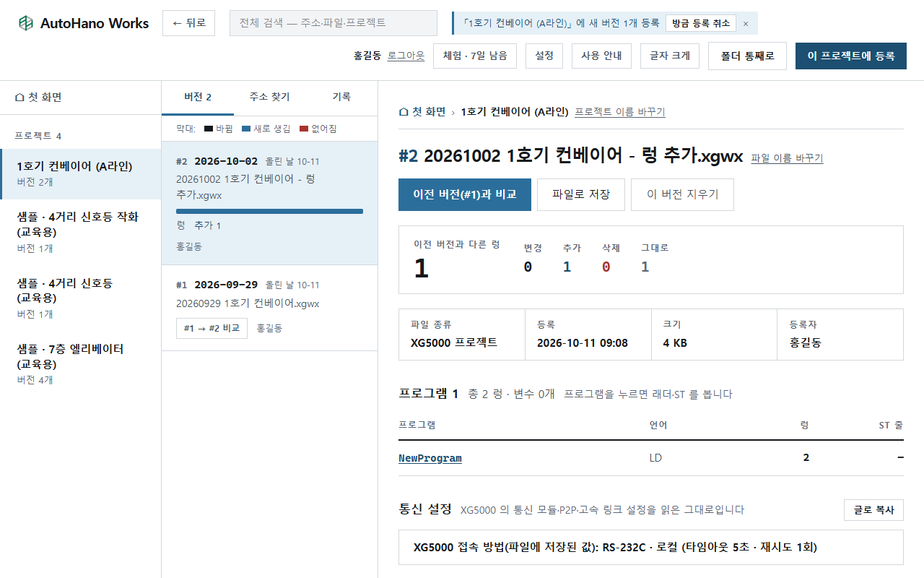Select version #1 2026-09-29 entry
The height and width of the screenshot is (578, 924).
[269, 308]
